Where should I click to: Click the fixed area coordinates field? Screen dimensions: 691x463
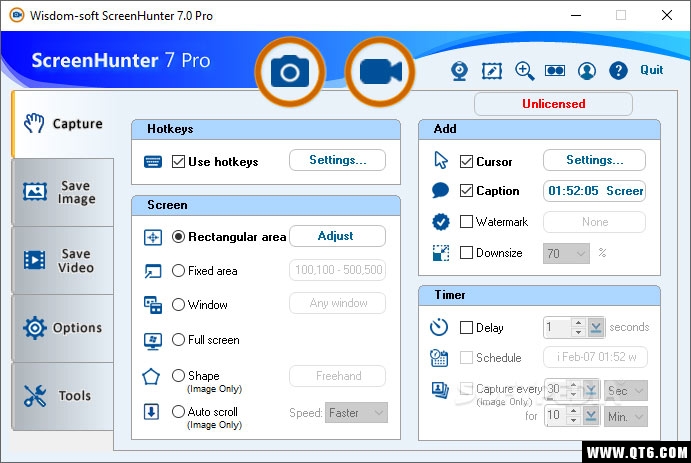[x=338, y=270]
